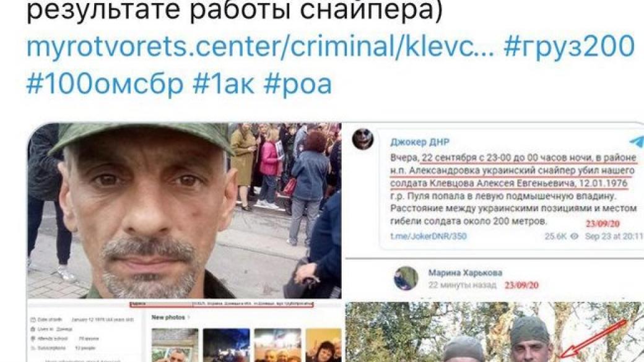
Task: Open the #груз200 hashtag
Action: (569, 48)
